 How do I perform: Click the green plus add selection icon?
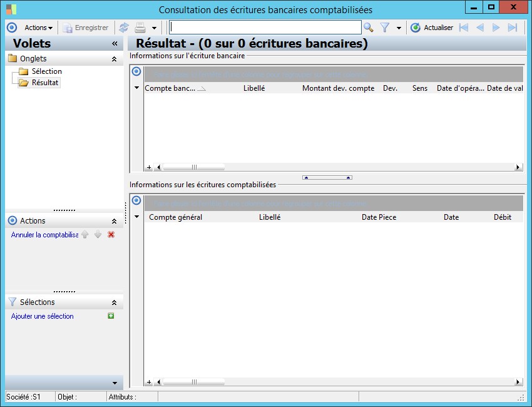click(x=111, y=316)
